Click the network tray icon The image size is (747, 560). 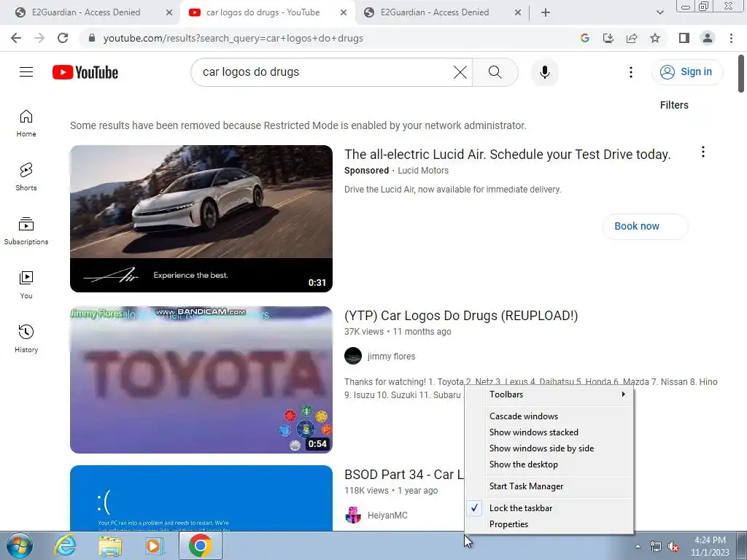coord(656,547)
